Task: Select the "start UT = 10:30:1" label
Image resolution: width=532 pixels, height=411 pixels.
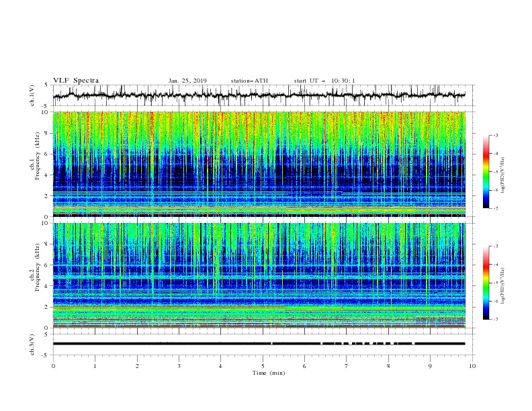Action: pyautogui.click(x=324, y=81)
